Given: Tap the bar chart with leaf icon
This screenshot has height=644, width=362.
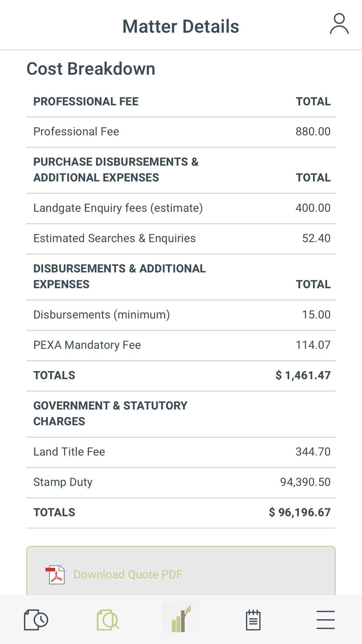Looking at the screenshot, I should coord(181,619).
